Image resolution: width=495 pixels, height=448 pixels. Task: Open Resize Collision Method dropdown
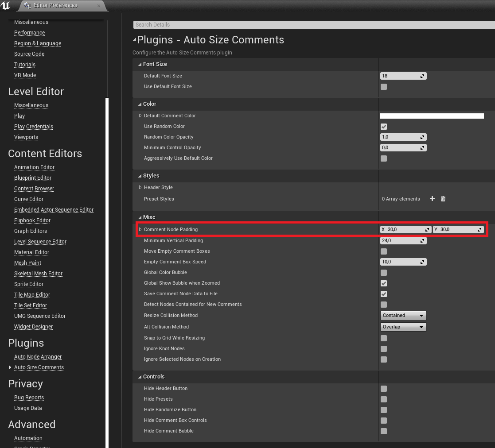[x=403, y=315]
